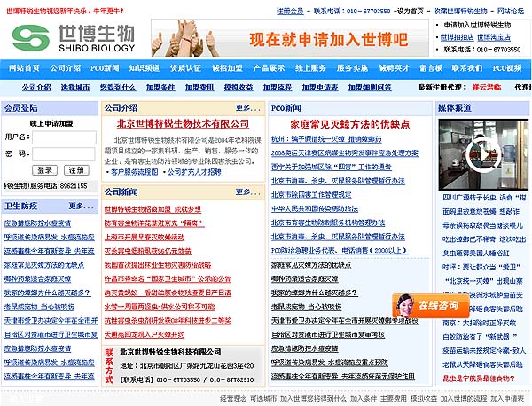
Task: Click 更多 in the 卫生防疫 panel header
Action: pos(82,206)
